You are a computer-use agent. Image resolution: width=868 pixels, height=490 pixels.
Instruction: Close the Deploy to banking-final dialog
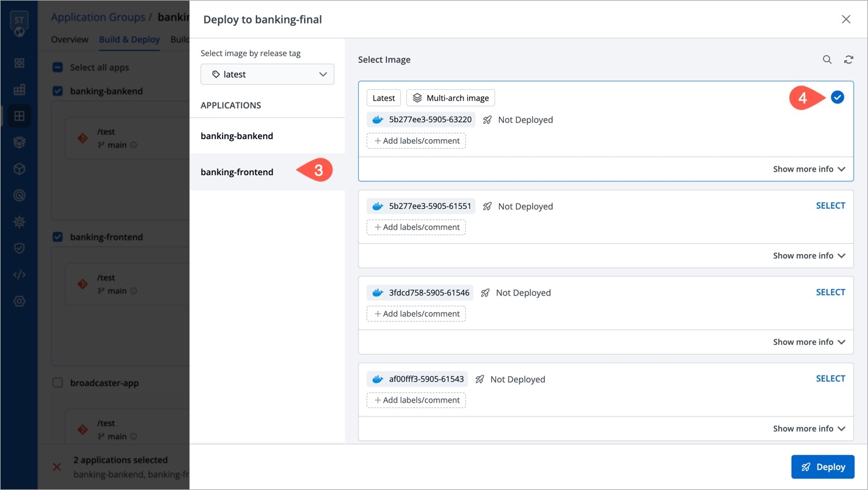(x=846, y=19)
